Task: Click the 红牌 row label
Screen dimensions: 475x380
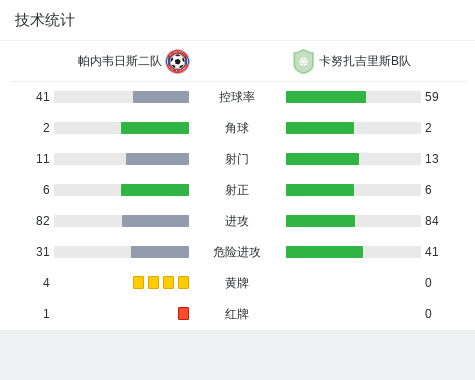Action: point(237,314)
